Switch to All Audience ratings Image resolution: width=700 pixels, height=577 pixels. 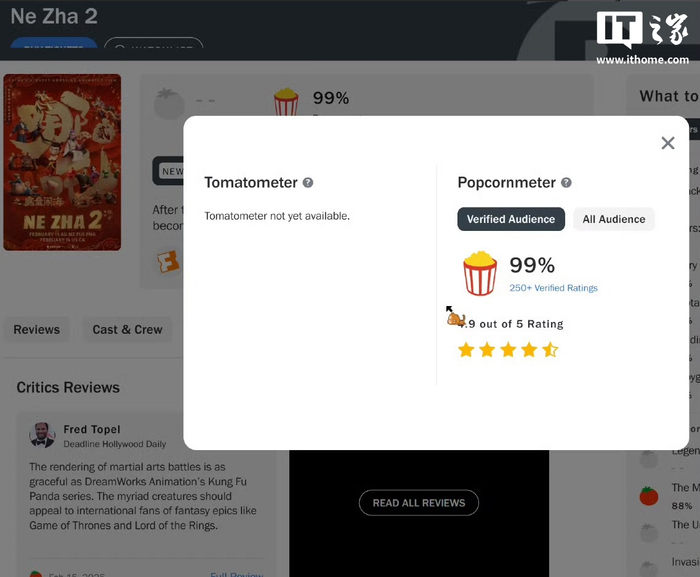point(614,219)
